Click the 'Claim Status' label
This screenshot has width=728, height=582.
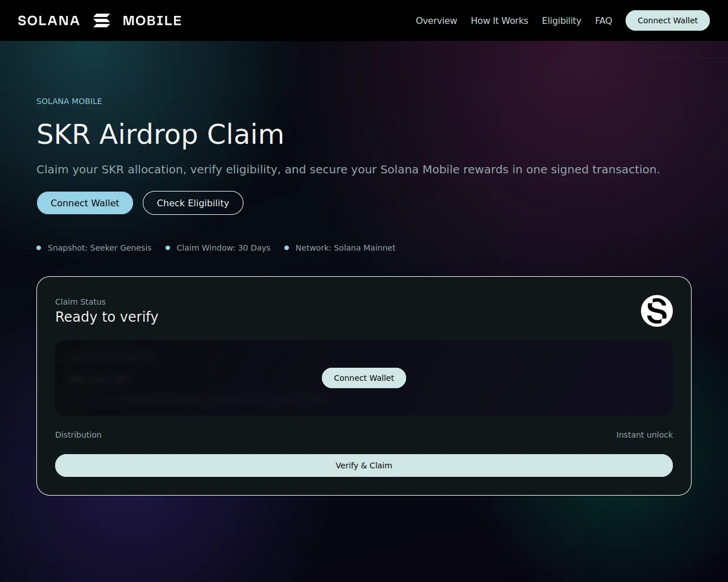[80, 302]
